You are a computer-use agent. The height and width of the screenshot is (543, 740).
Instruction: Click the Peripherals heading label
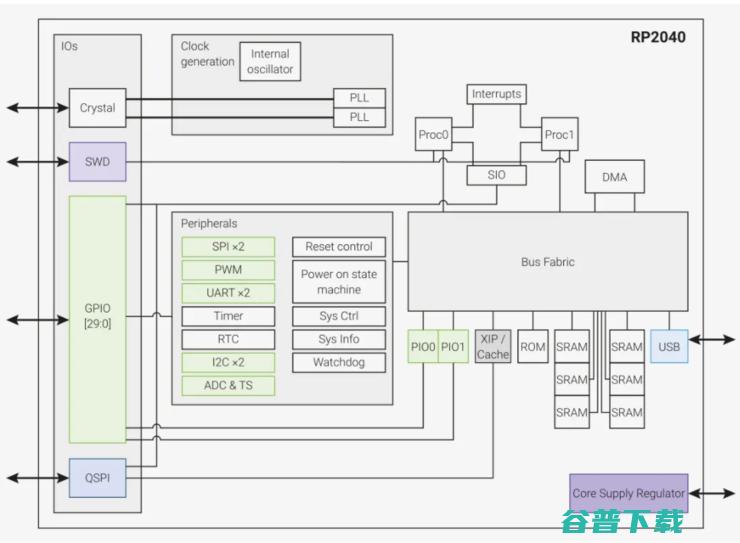tap(209, 224)
